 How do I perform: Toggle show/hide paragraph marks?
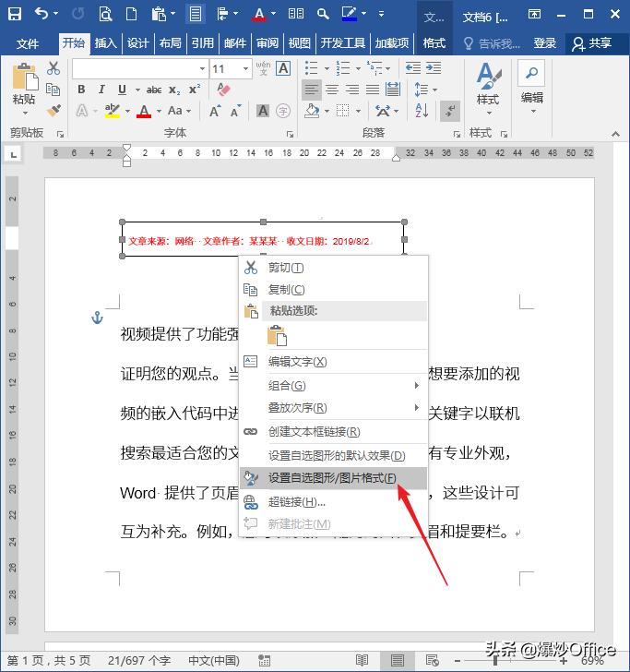(x=450, y=111)
